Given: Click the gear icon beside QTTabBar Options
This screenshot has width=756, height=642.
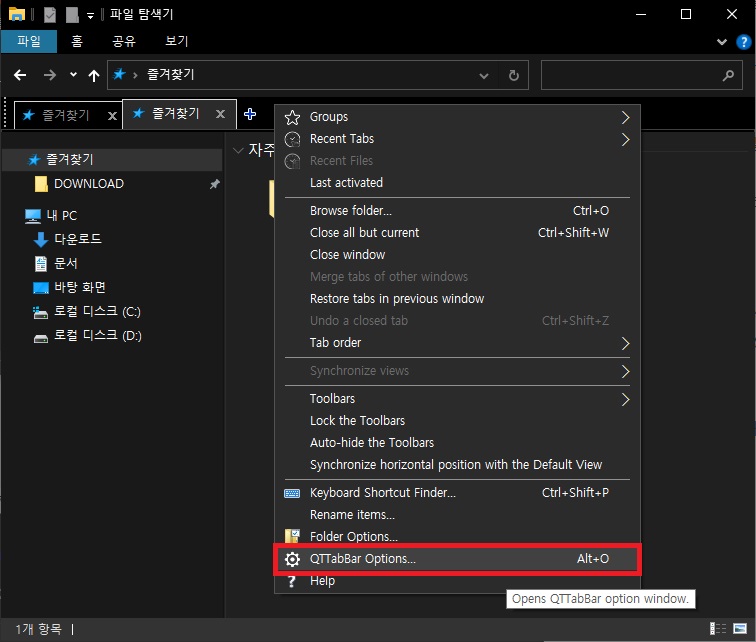Looking at the screenshot, I should tap(292, 559).
